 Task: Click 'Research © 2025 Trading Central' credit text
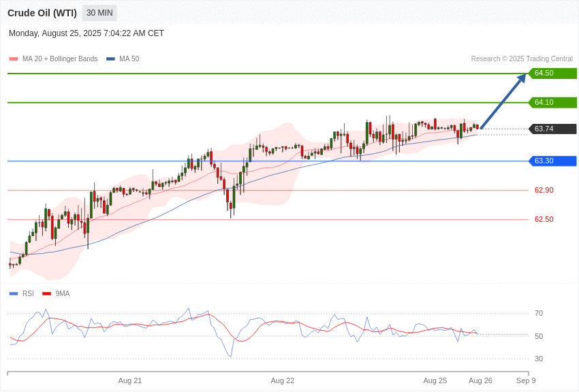tap(522, 59)
